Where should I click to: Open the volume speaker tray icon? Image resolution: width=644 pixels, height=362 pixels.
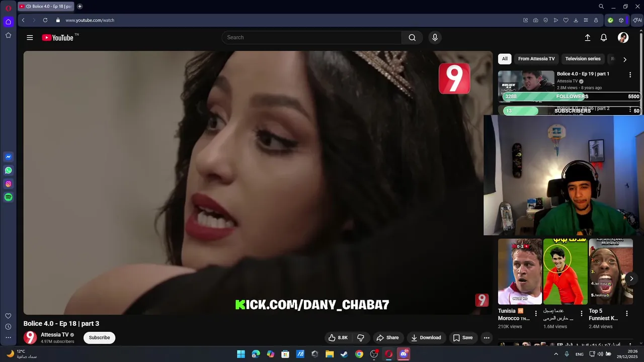tap(600, 354)
